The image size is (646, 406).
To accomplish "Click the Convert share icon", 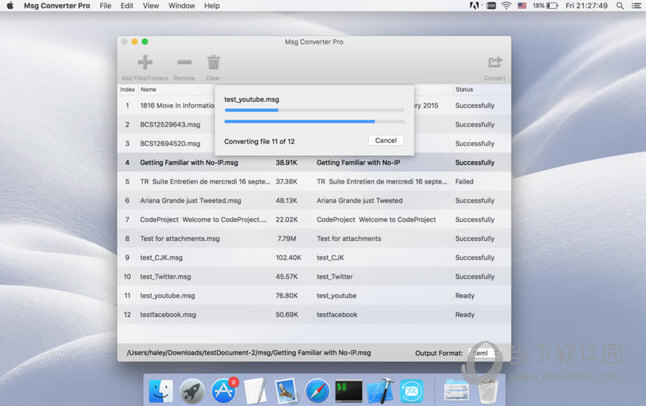I will tap(494, 62).
